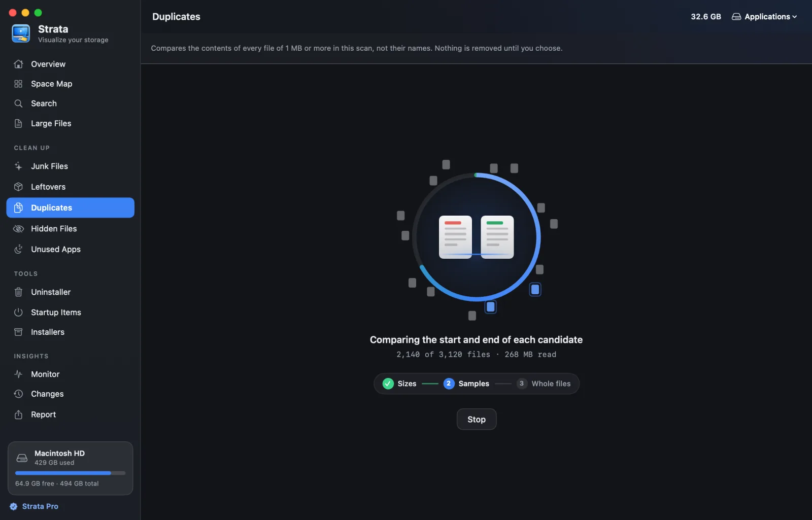The image size is (812, 520).
Task: Select Large Files in sidebar
Action: point(70,123)
